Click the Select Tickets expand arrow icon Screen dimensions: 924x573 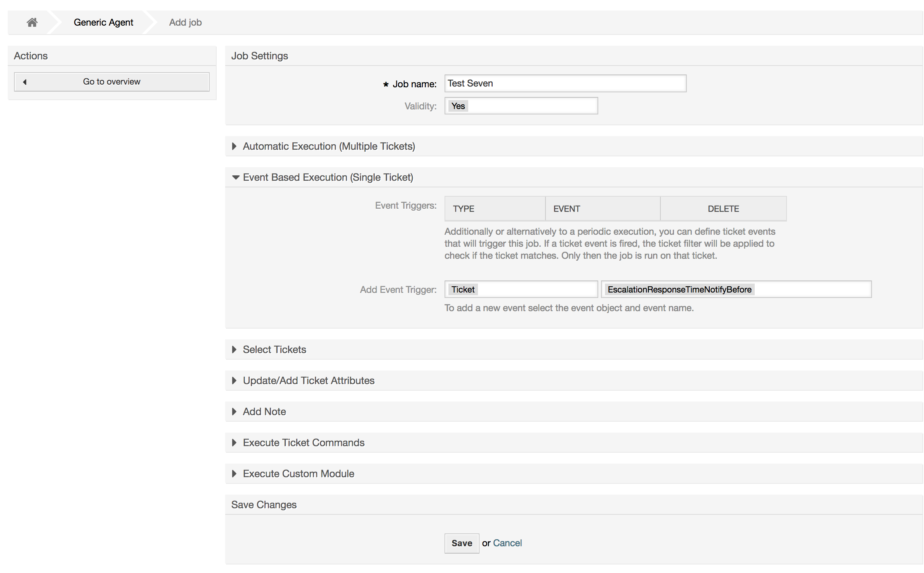[236, 349]
